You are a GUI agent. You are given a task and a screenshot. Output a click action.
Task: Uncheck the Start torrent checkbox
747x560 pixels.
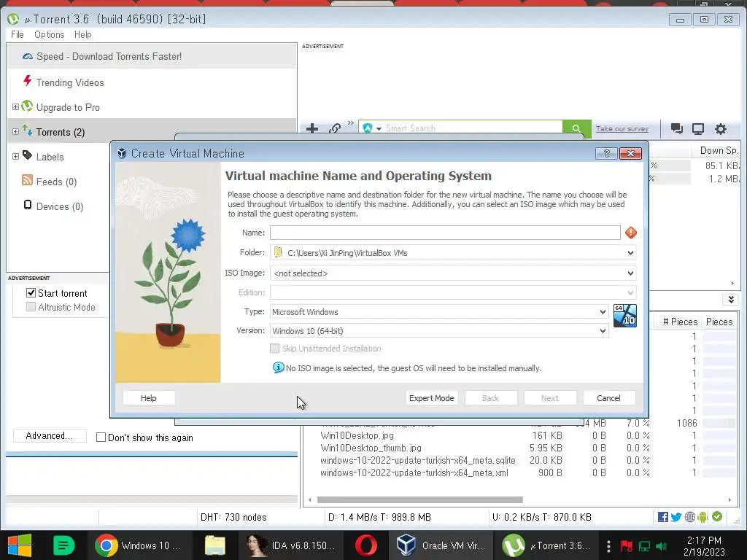point(31,293)
